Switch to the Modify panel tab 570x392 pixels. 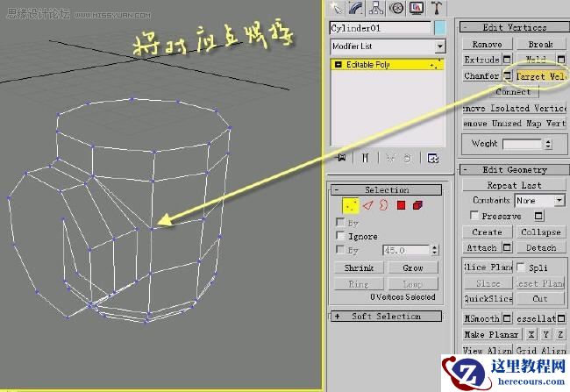coord(356,7)
